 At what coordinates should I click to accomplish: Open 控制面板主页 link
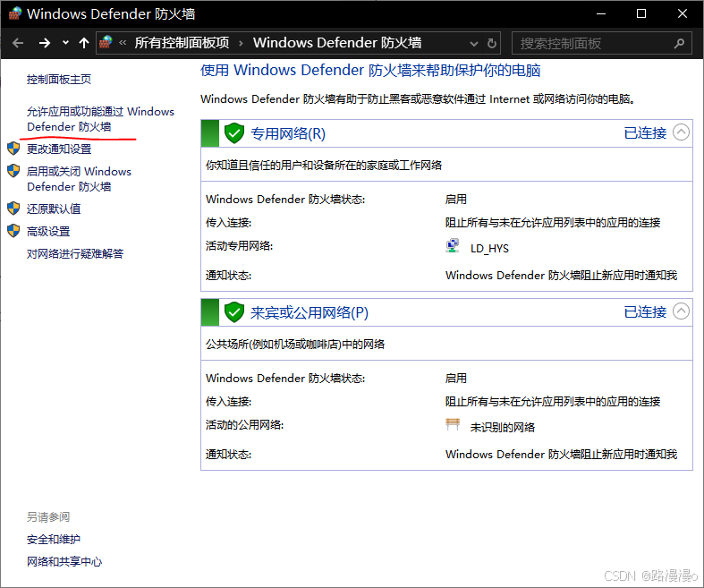(x=59, y=80)
